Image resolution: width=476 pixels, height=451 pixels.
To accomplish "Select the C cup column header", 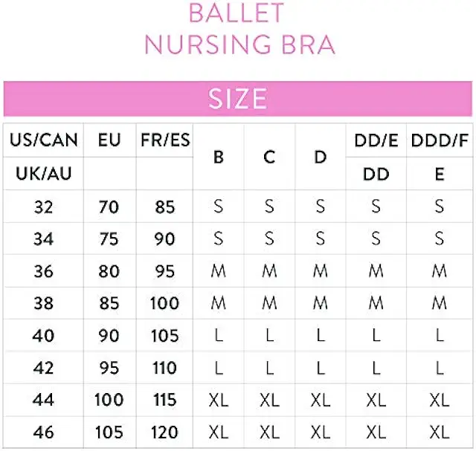I will 269,157.
